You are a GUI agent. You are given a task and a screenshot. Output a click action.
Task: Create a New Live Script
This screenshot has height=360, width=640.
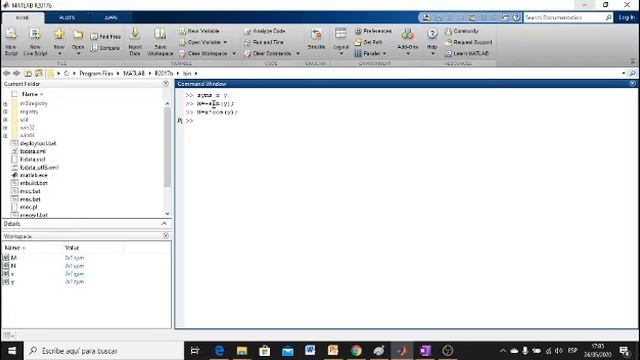35,41
